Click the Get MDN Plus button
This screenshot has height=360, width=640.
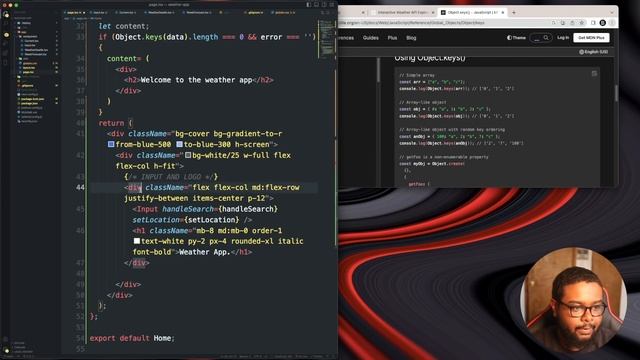[x=591, y=38]
